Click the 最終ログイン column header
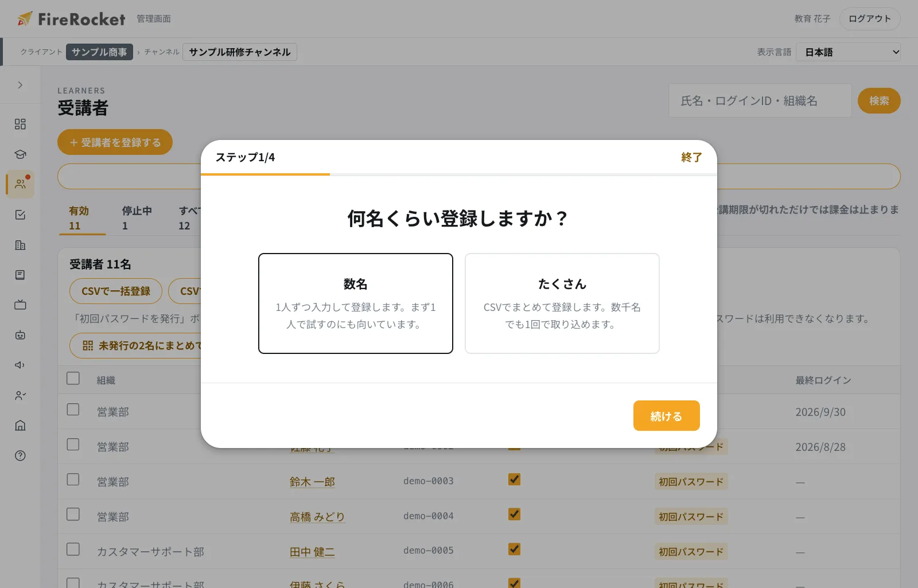Viewport: 918px width, 588px height. pyautogui.click(x=823, y=380)
